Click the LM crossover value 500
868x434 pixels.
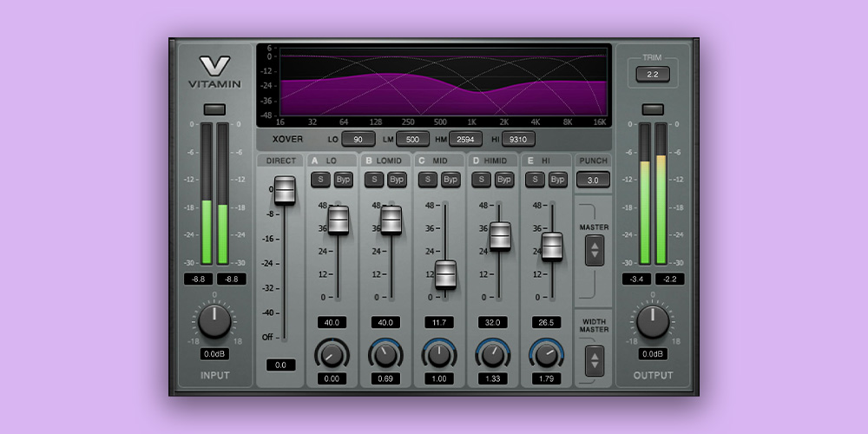[x=412, y=139]
